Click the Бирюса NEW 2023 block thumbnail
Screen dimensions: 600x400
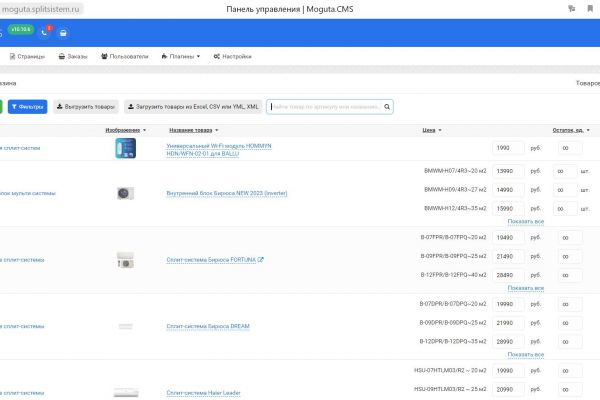point(126,193)
